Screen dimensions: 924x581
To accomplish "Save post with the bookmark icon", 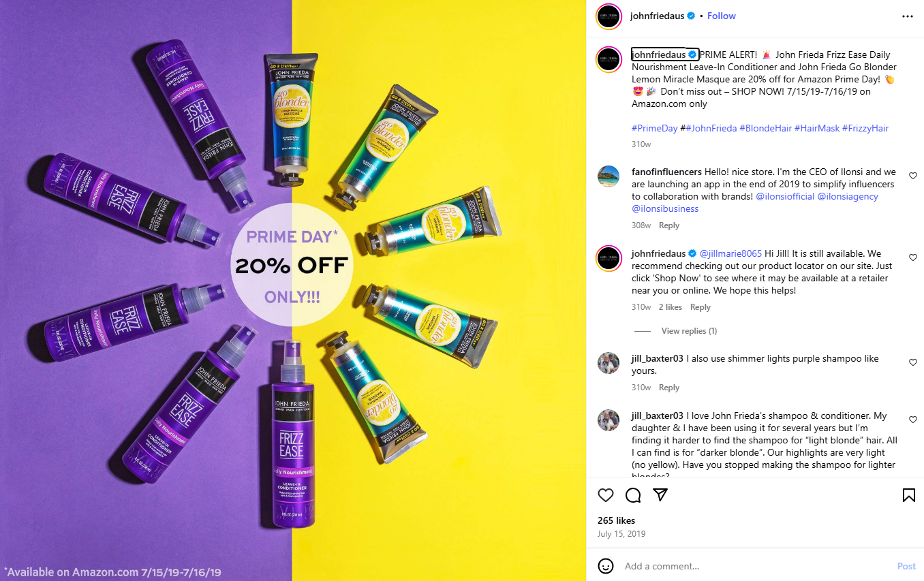I will [x=908, y=495].
